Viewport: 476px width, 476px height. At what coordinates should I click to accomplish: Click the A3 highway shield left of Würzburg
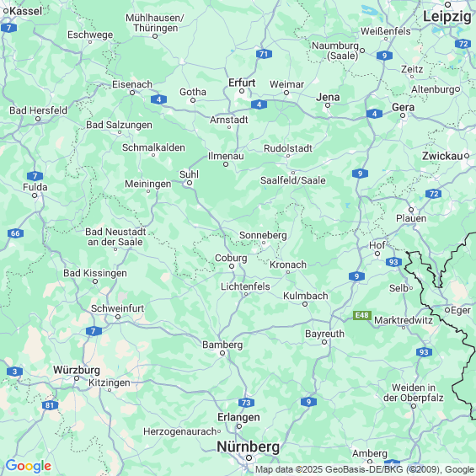[x=14, y=372]
